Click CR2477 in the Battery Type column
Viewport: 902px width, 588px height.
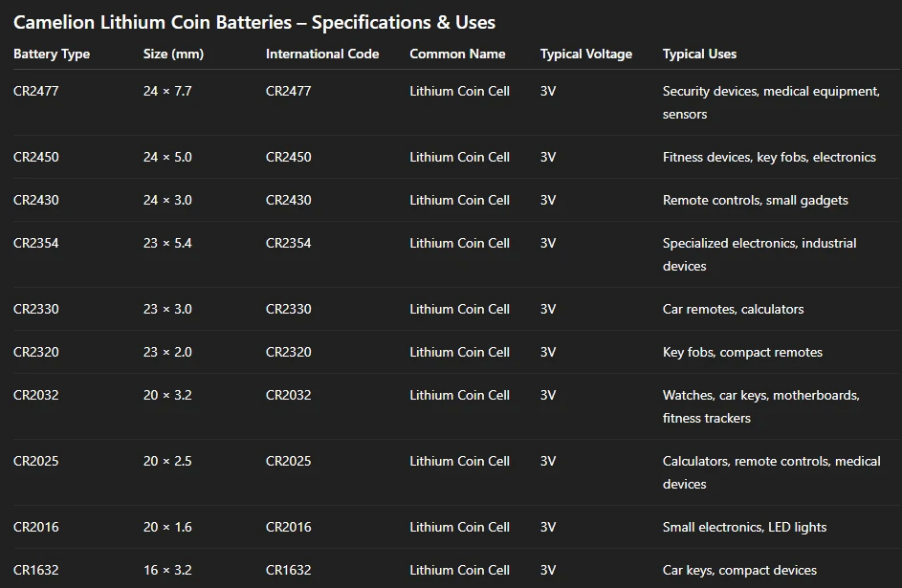[35, 91]
